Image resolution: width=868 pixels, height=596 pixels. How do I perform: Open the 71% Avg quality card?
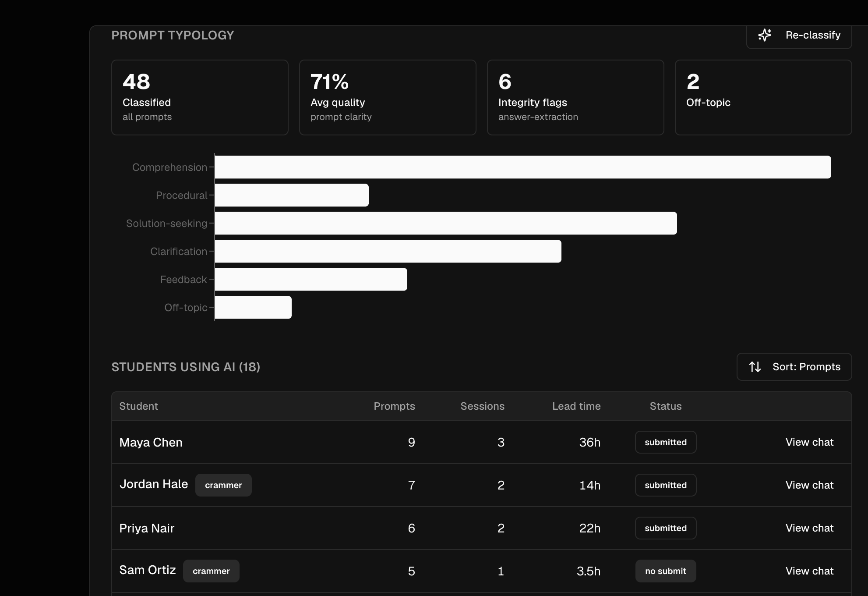point(388,97)
